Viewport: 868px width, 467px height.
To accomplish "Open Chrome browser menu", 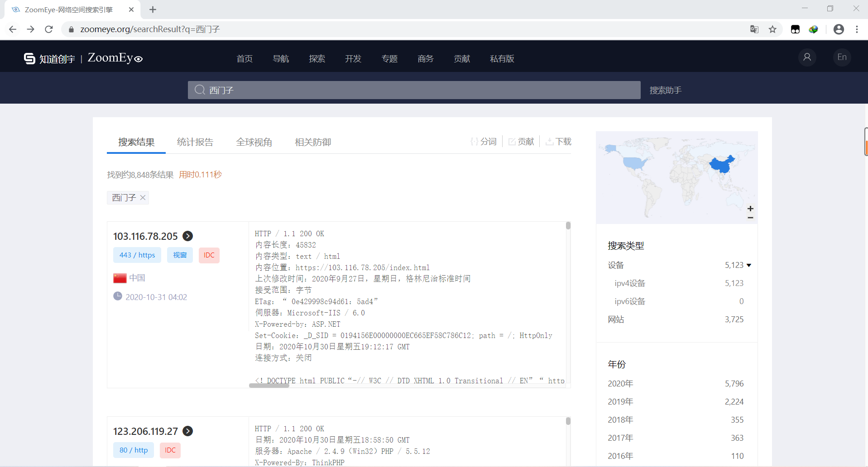I will (857, 29).
